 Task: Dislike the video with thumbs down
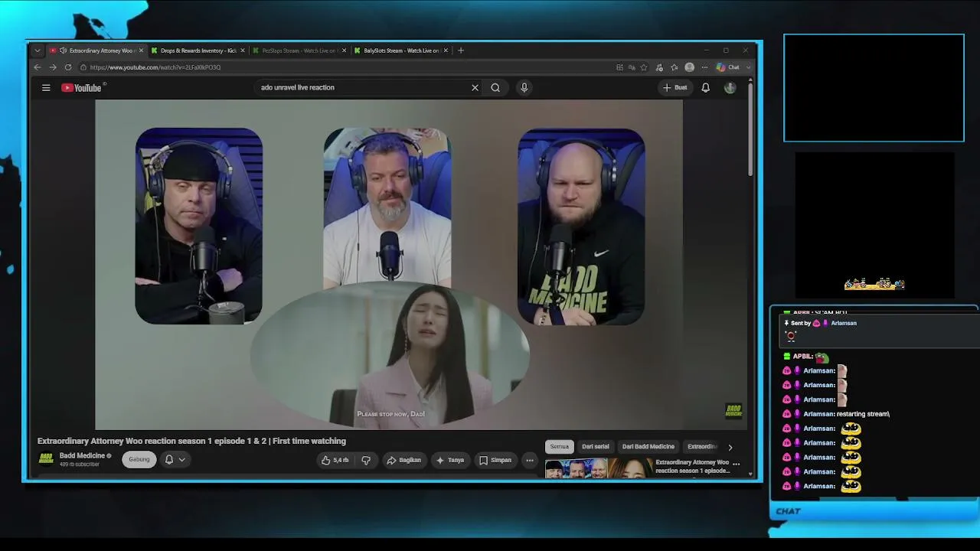click(366, 460)
